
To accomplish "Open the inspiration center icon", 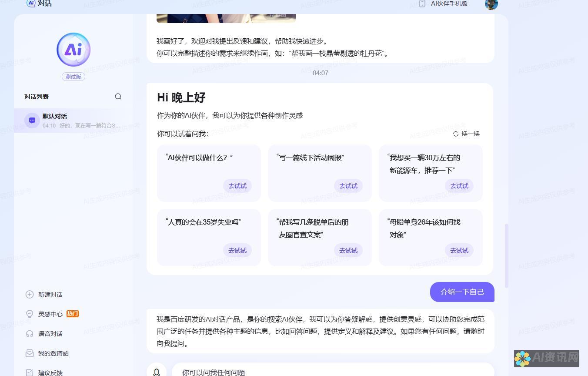I will (x=30, y=314).
